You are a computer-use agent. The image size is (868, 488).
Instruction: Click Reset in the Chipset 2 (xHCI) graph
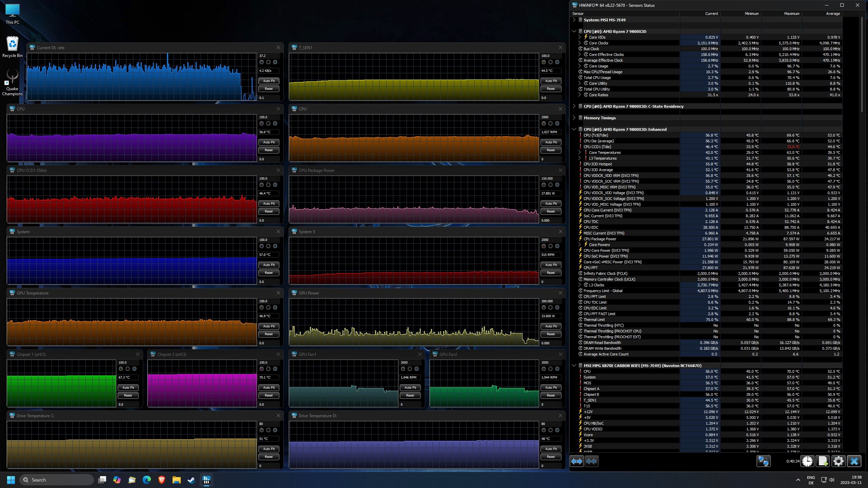click(269, 395)
